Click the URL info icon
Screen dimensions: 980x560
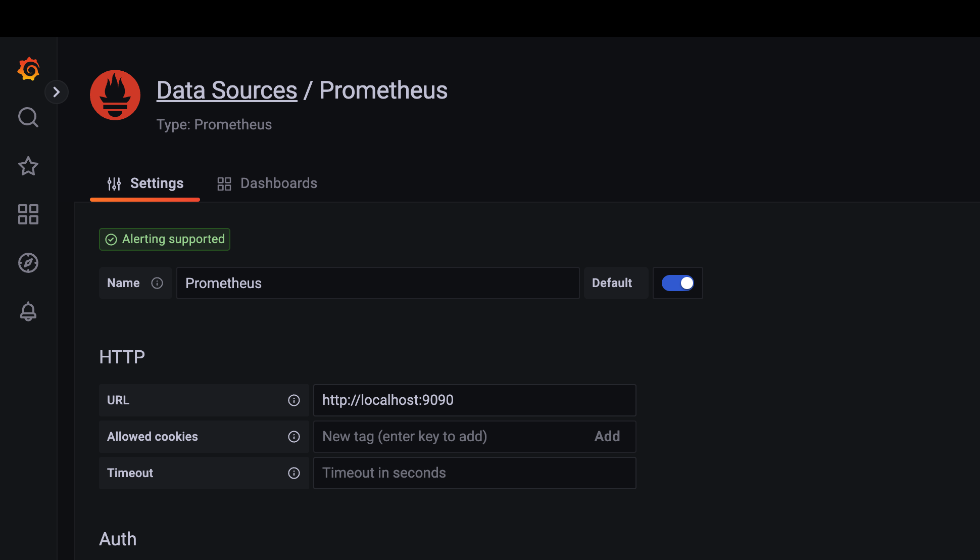(x=294, y=400)
